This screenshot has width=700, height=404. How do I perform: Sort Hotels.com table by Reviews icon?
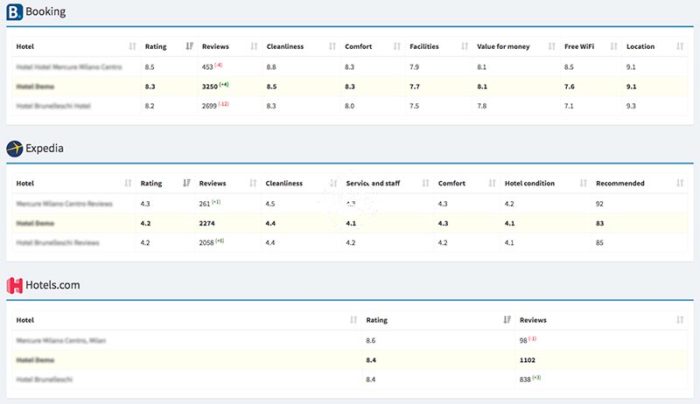(680, 320)
